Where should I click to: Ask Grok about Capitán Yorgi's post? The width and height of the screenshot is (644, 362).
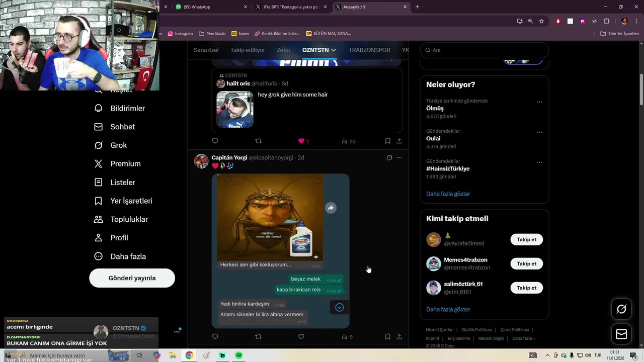click(x=389, y=158)
